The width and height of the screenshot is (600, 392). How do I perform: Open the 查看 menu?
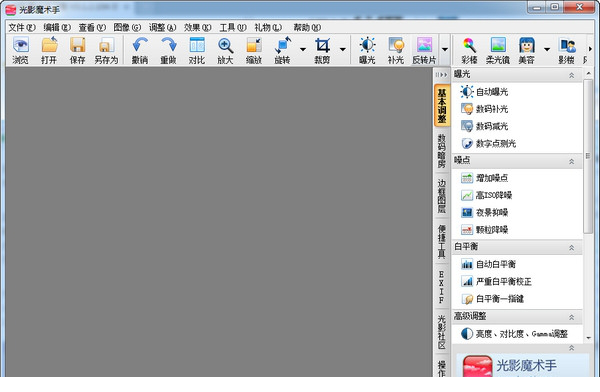(92, 28)
